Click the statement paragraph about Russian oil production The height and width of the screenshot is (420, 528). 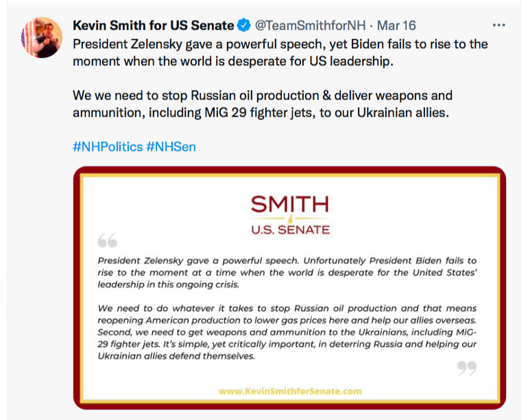tap(287, 332)
